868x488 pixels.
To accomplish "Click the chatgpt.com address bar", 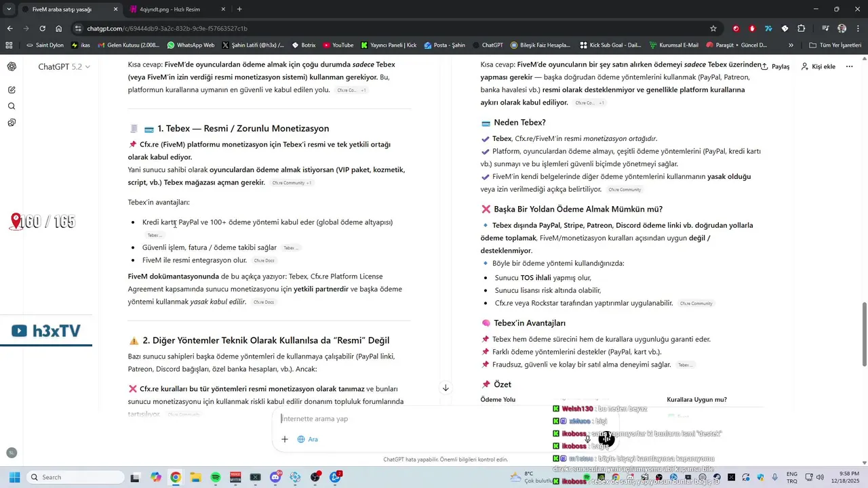I will pos(393,28).
